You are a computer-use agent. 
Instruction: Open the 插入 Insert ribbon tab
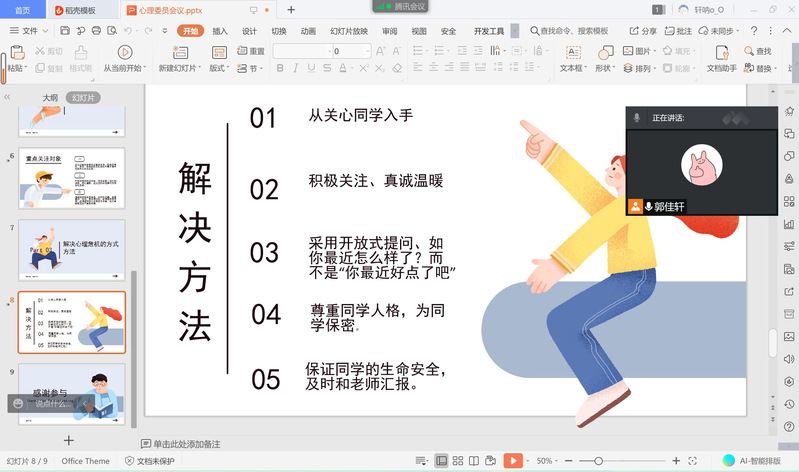(x=219, y=31)
